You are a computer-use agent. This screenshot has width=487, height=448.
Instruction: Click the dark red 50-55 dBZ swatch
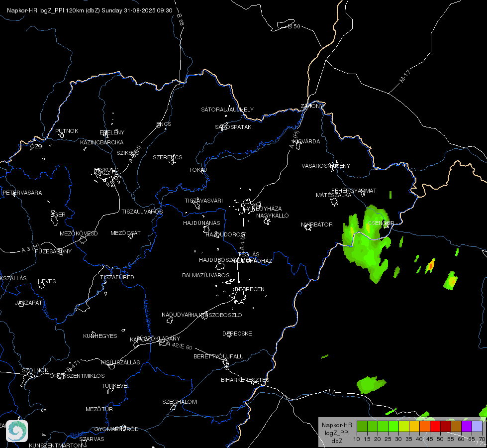point(445,426)
